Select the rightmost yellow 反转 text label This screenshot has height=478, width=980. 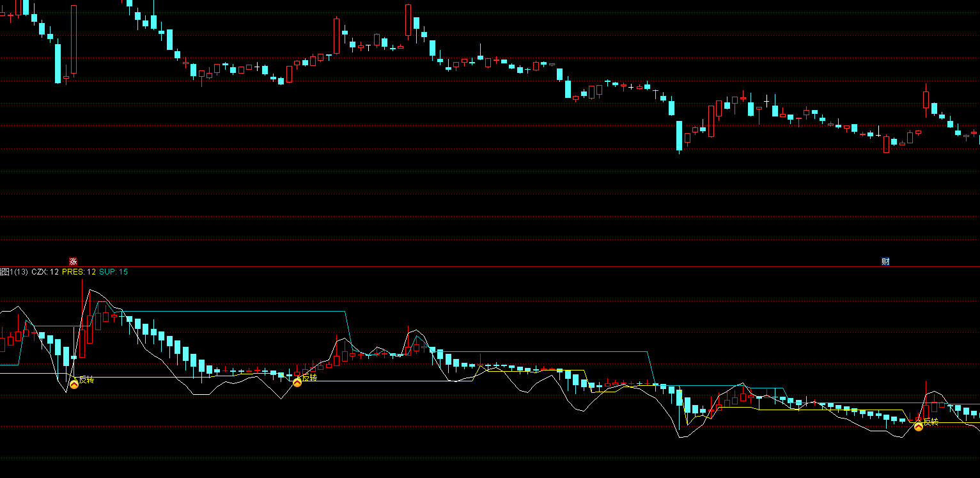tap(931, 422)
